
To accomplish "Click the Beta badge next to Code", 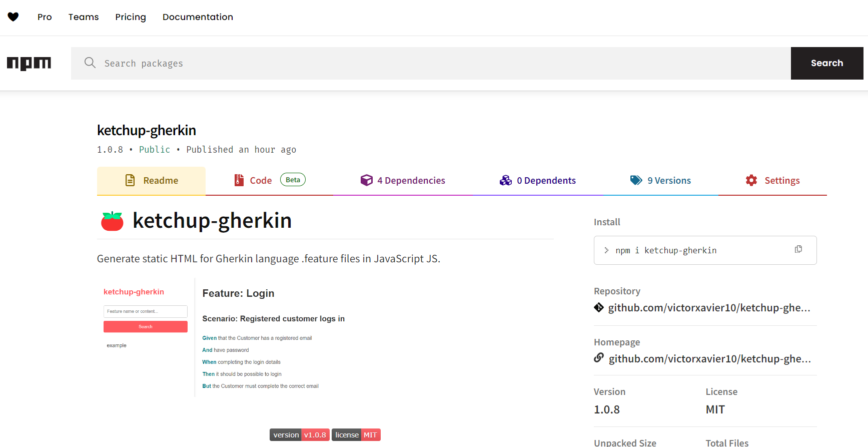I will point(293,180).
